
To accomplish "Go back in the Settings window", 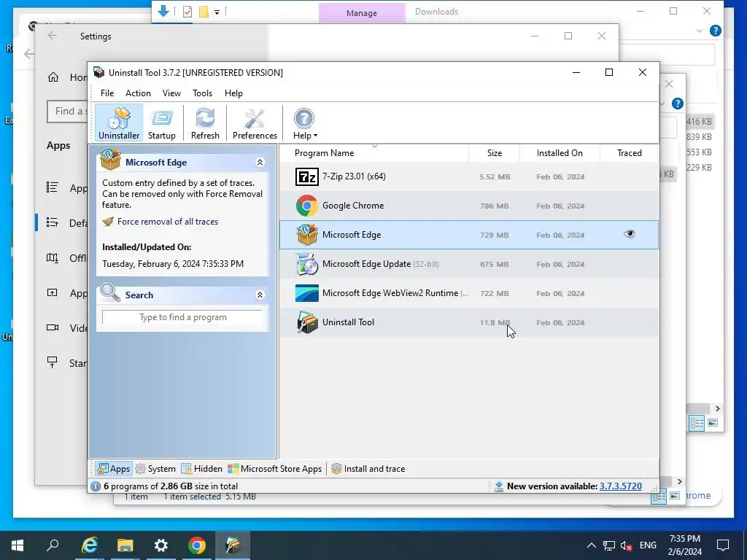I will click(53, 36).
